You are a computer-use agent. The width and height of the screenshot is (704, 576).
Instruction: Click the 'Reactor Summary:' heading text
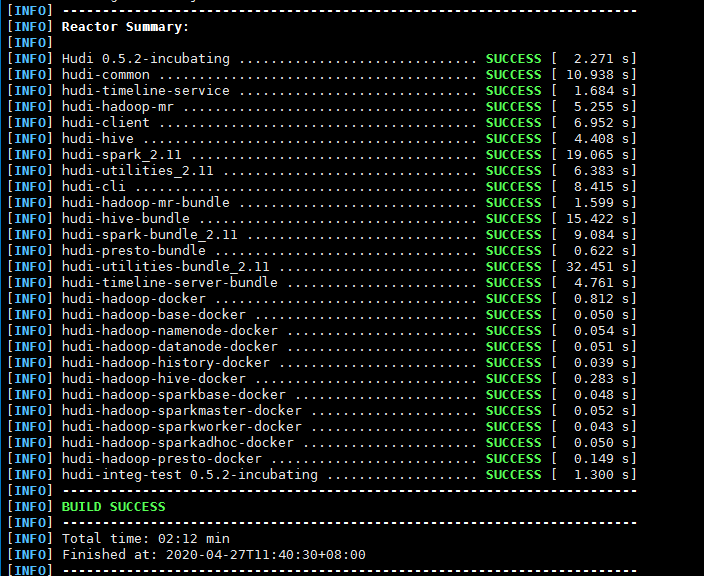(125, 27)
